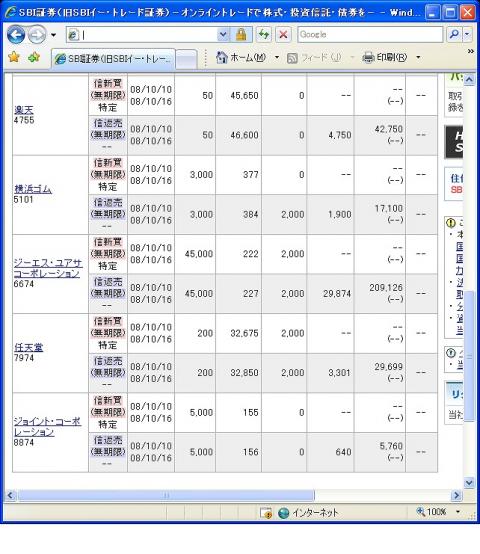
Task: Click the stock code 4755
Action: (x=24, y=120)
